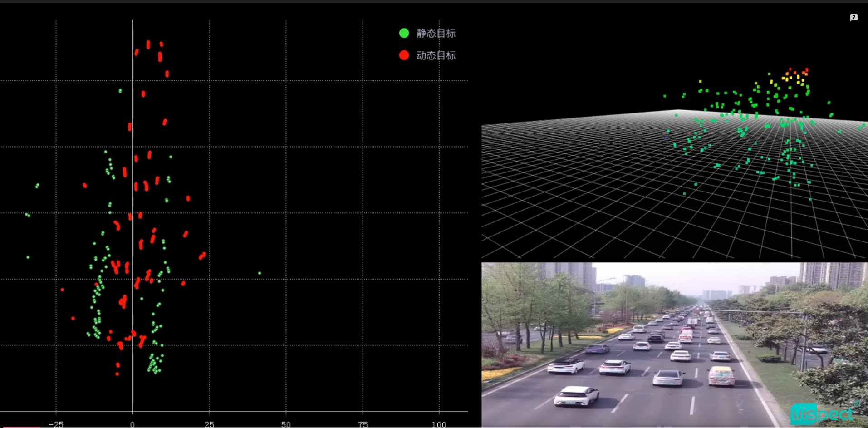Click the pink video progress bar
Image resolution: width=868 pixels, height=428 pixels.
(x=20, y=427)
